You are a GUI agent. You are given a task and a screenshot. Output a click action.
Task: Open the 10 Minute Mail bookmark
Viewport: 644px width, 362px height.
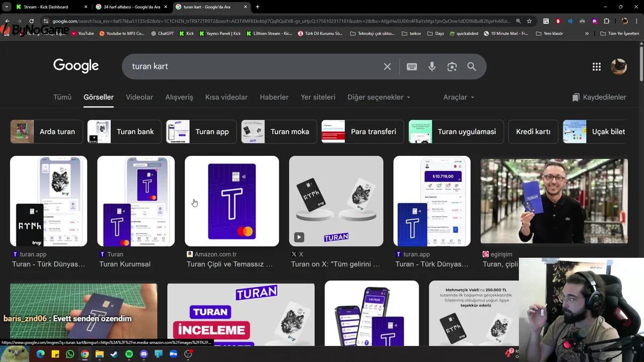coord(506,34)
